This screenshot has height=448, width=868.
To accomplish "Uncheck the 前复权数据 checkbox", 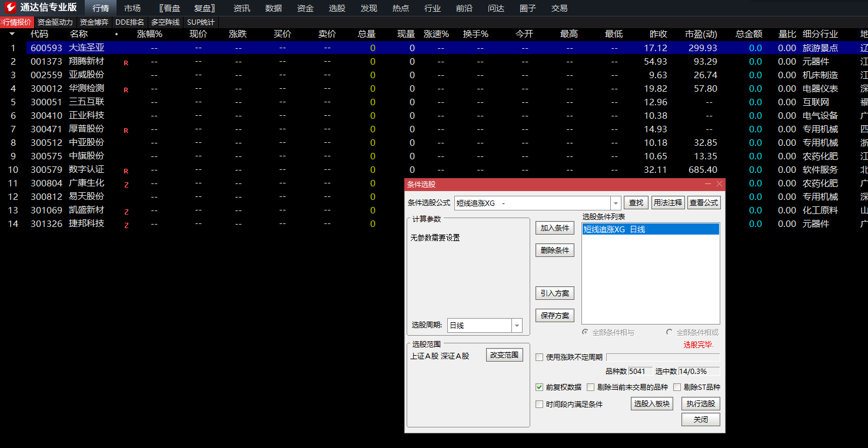I will [540, 387].
